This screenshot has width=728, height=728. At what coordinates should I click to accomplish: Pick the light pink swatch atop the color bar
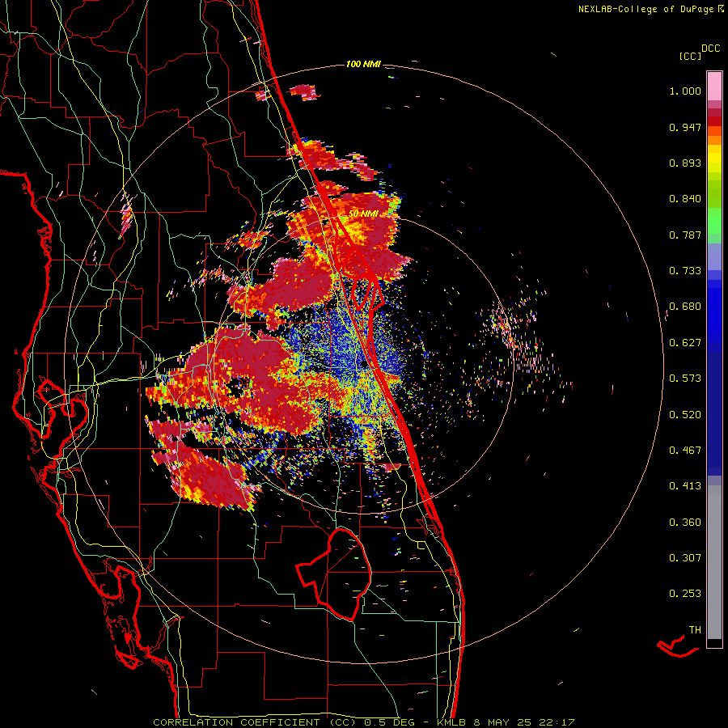[714, 86]
